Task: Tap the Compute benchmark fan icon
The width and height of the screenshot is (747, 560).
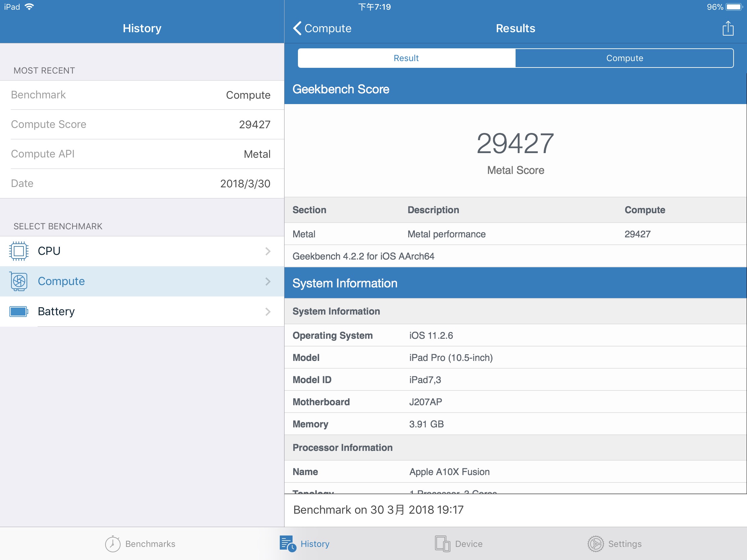Action: [x=19, y=281]
